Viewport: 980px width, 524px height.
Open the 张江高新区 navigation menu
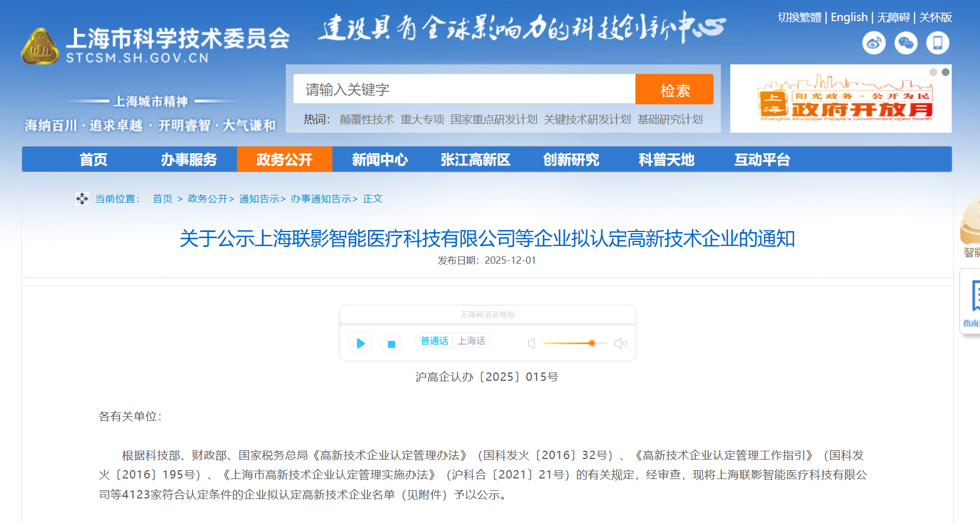point(475,160)
